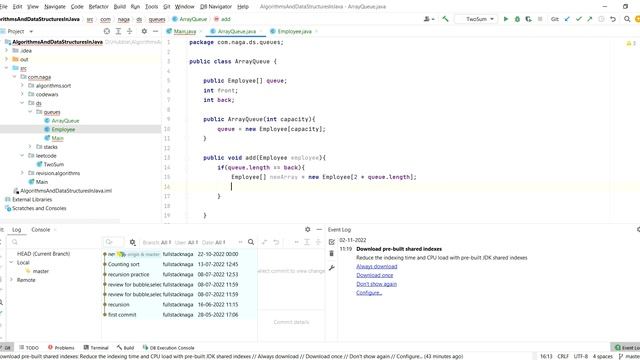The height and width of the screenshot is (360, 640).
Task: Open the User All filter dropdown
Action: [186, 242]
